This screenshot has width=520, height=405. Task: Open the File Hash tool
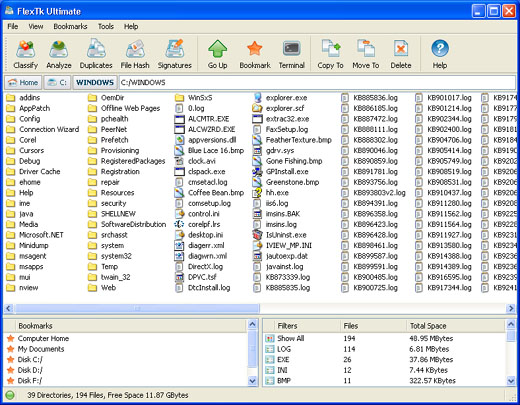[135, 54]
